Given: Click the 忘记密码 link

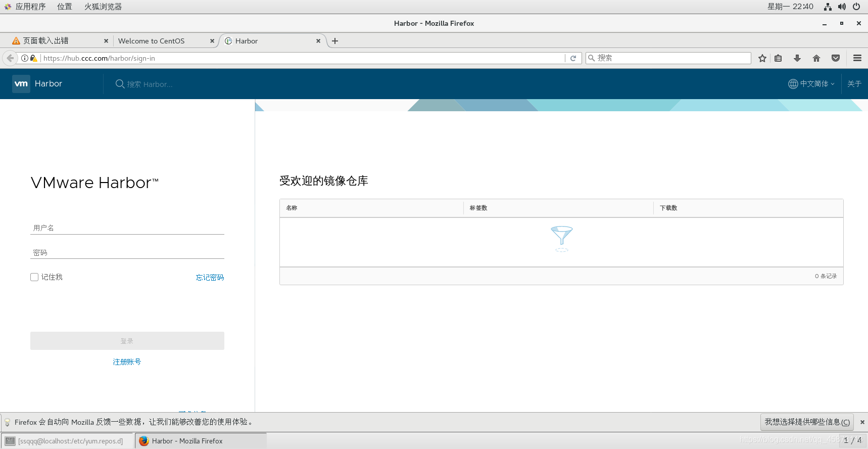Looking at the screenshot, I should coord(210,278).
